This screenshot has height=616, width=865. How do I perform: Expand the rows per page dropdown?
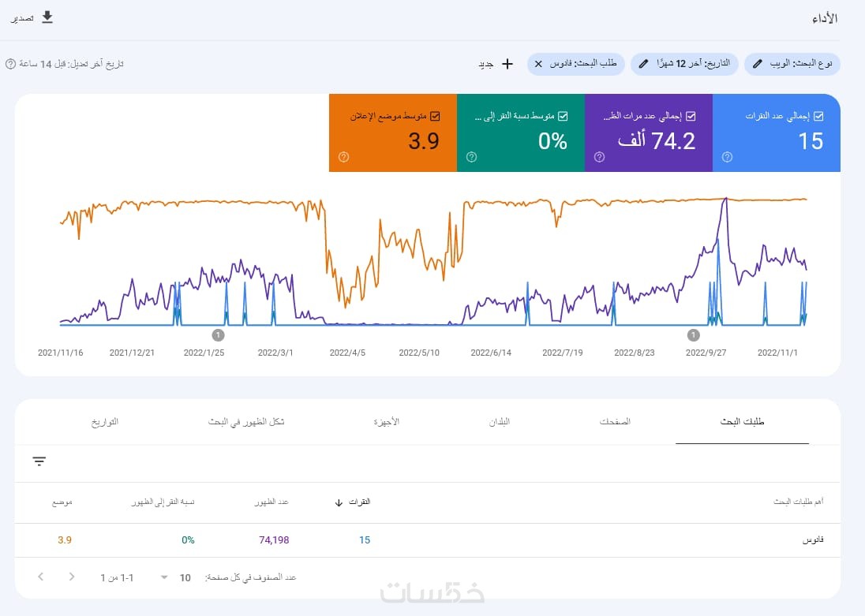[x=164, y=577]
